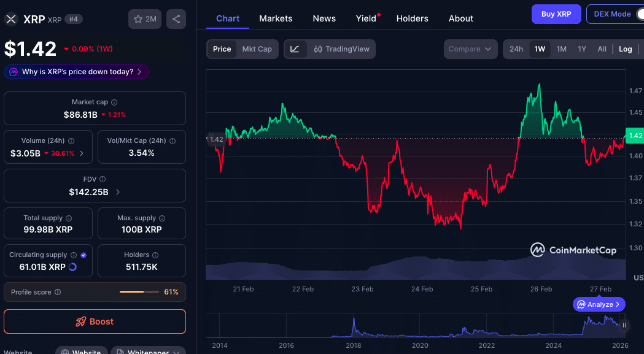Click Vol/Mkt Cap (24h) info icon
644x354 pixels.
point(173,141)
